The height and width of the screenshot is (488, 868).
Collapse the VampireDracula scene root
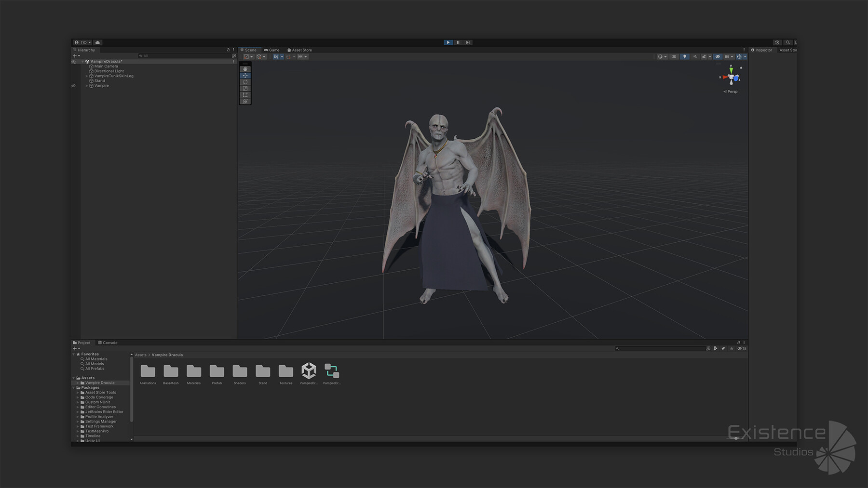pos(82,61)
